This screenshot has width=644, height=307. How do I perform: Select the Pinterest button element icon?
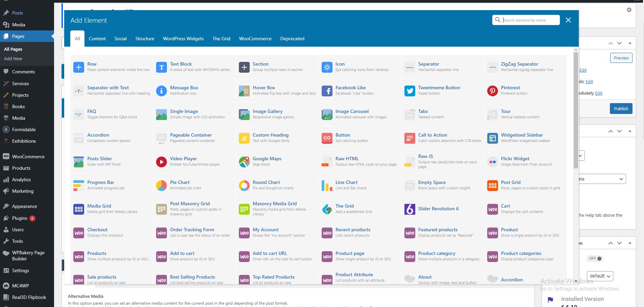[492, 91]
